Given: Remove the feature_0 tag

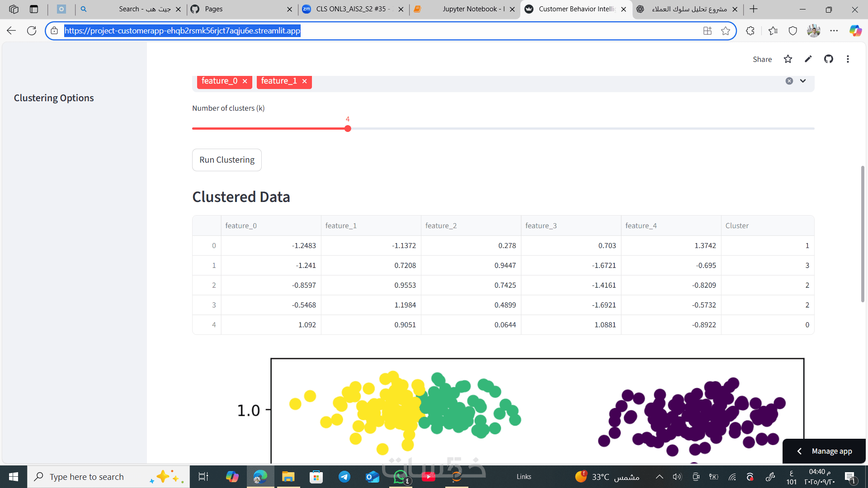Looking at the screenshot, I should [x=245, y=81].
